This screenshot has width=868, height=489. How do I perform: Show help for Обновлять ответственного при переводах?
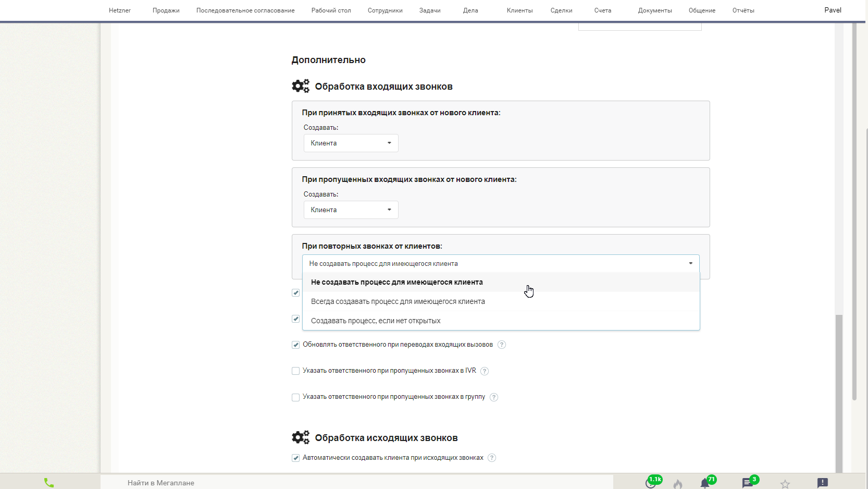pyautogui.click(x=502, y=345)
